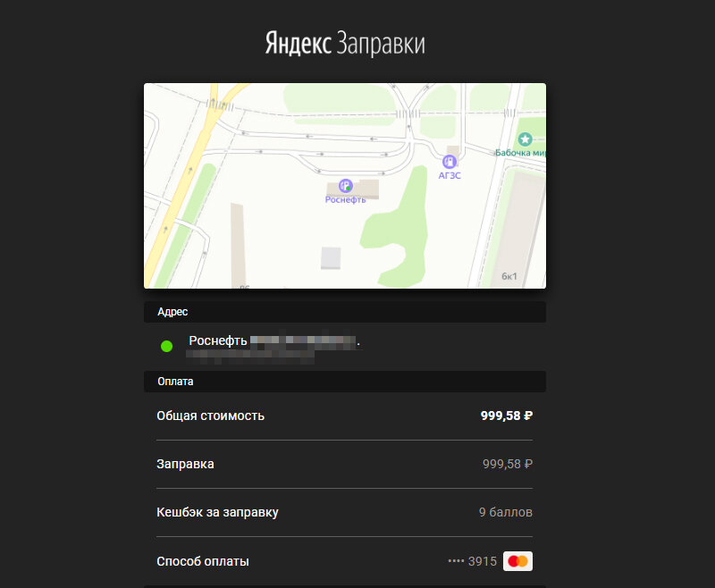Viewport: 715px width, 588px height.
Task: Select the 9 баллов cashback value
Action: [506, 512]
